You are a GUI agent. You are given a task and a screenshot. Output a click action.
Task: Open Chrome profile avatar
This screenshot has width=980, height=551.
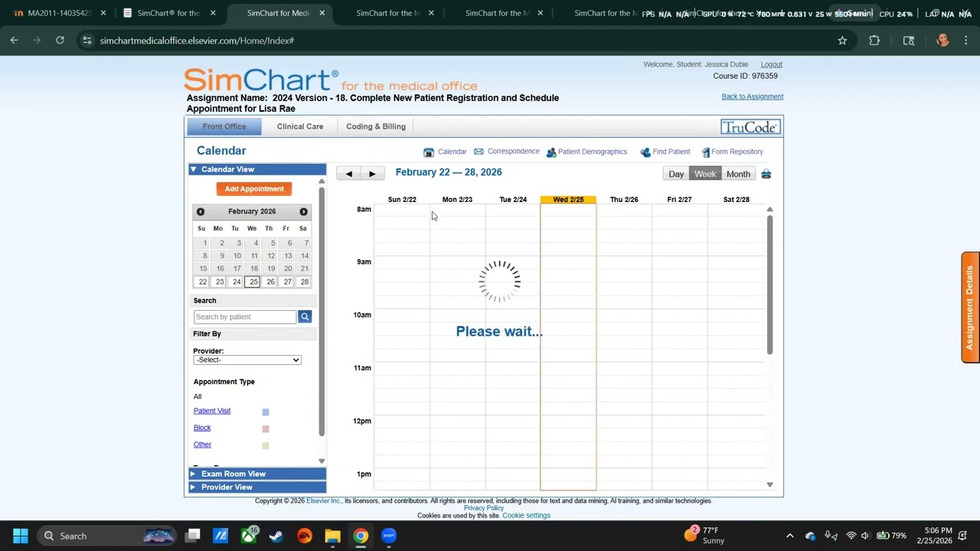tap(942, 41)
